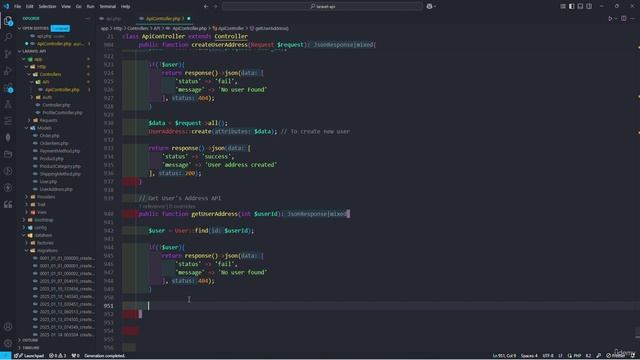Image resolution: width=640 pixels, height=360 pixels.
Task: Open ProfileController.php in the explorer
Action: coord(62,113)
